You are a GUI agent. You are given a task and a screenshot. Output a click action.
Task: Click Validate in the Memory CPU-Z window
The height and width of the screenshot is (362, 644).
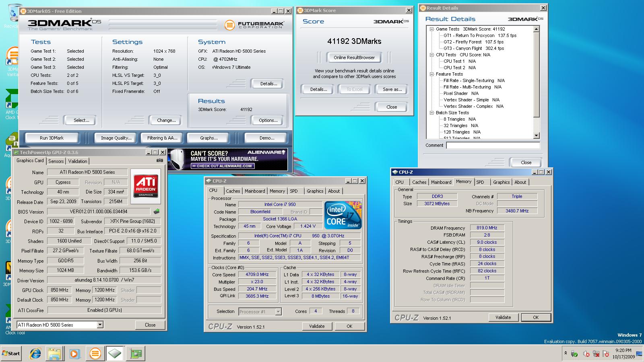tap(503, 317)
